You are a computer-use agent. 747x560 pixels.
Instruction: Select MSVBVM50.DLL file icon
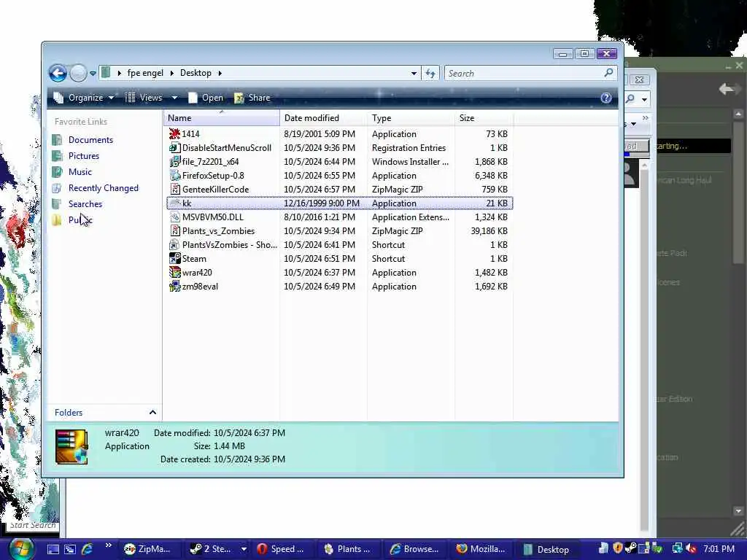click(175, 217)
